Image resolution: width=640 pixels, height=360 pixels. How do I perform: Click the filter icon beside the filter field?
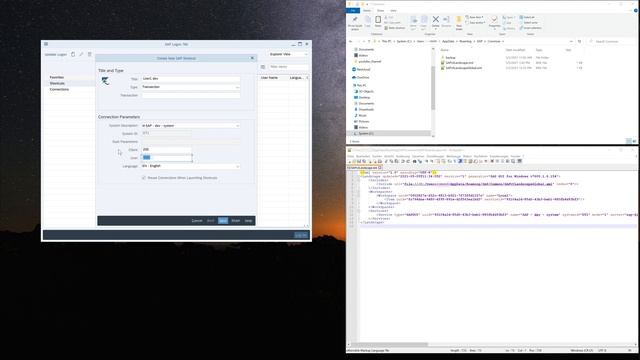pyautogui.click(x=263, y=67)
